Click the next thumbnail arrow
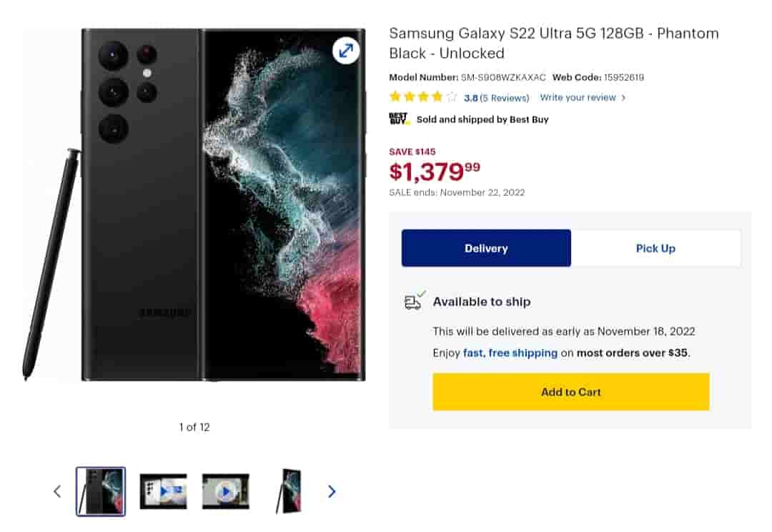The width and height of the screenshot is (772, 532). (x=332, y=491)
